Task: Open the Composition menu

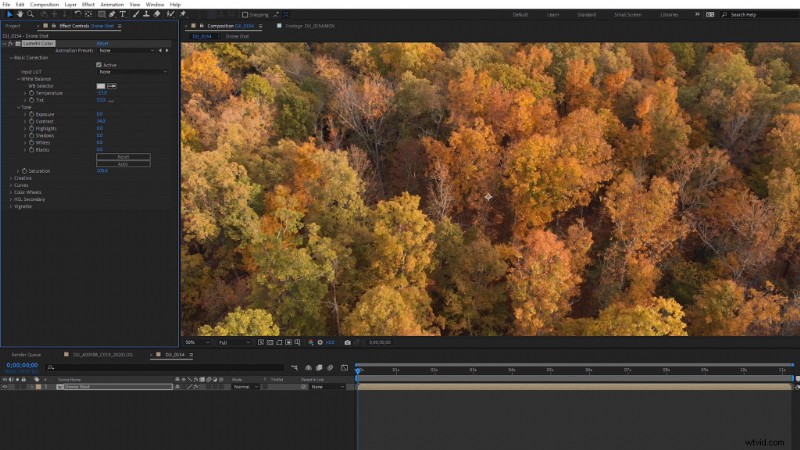Action: [44, 4]
